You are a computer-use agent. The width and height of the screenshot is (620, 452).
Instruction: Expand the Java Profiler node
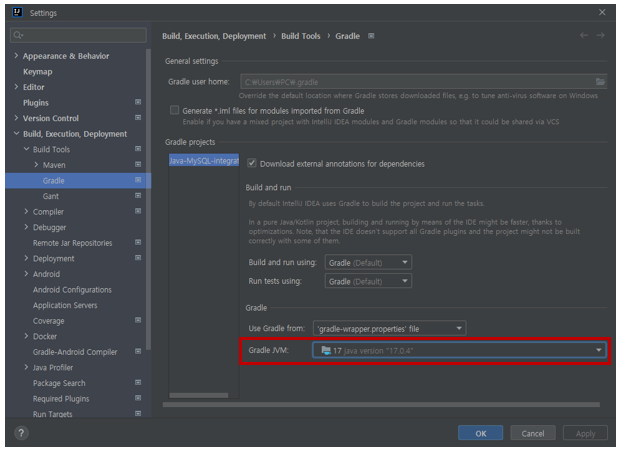coord(26,367)
